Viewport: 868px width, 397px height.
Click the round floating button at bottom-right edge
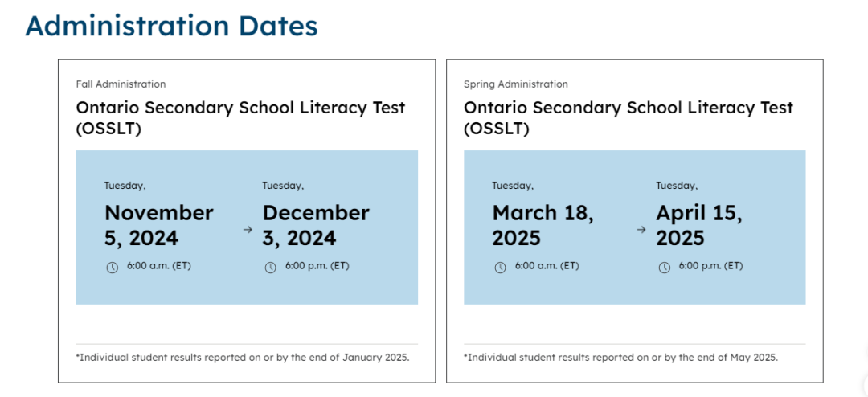pos(865,386)
